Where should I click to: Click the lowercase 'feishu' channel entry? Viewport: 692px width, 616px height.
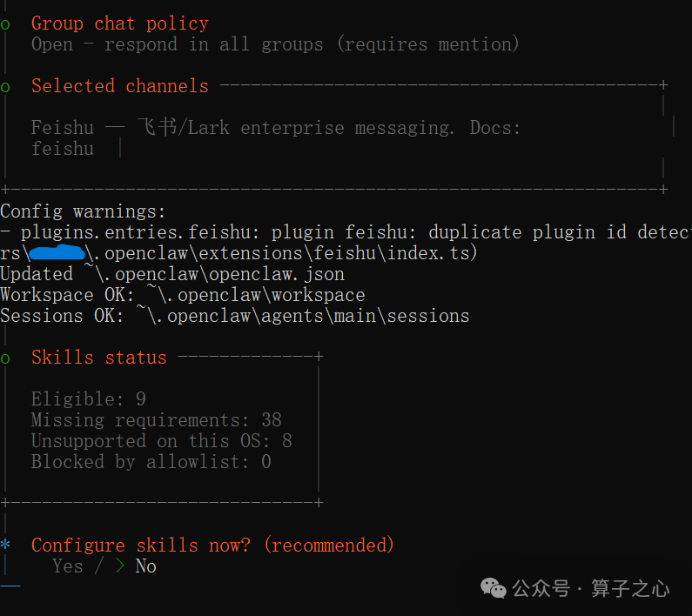click(63, 149)
